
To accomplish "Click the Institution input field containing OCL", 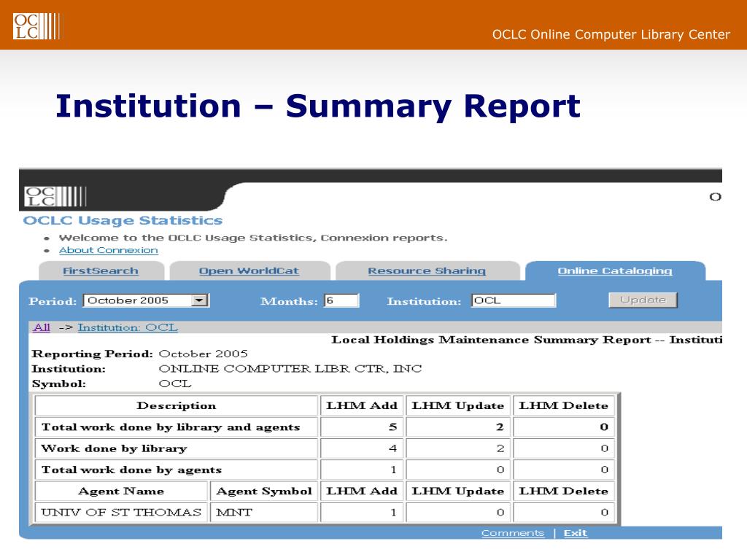I will click(x=514, y=300).
